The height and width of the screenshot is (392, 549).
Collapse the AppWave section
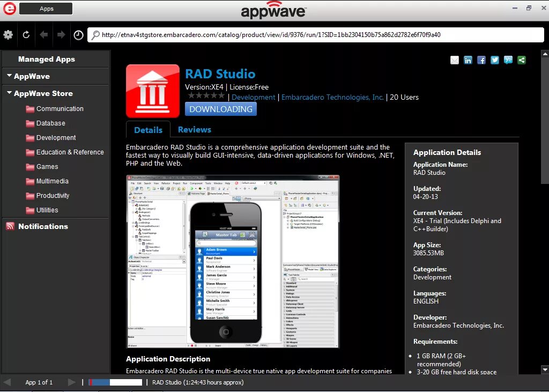coord(10,76)
